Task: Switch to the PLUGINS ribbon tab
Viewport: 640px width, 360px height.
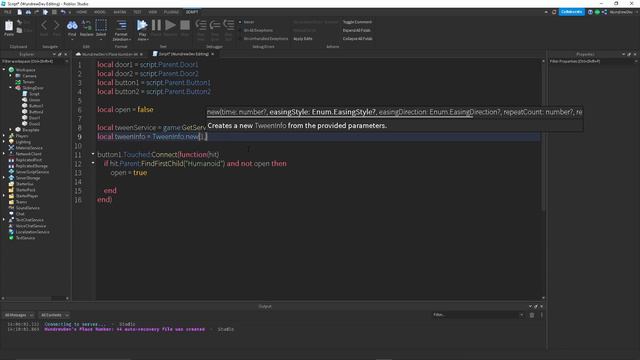Action: (171, 12)
